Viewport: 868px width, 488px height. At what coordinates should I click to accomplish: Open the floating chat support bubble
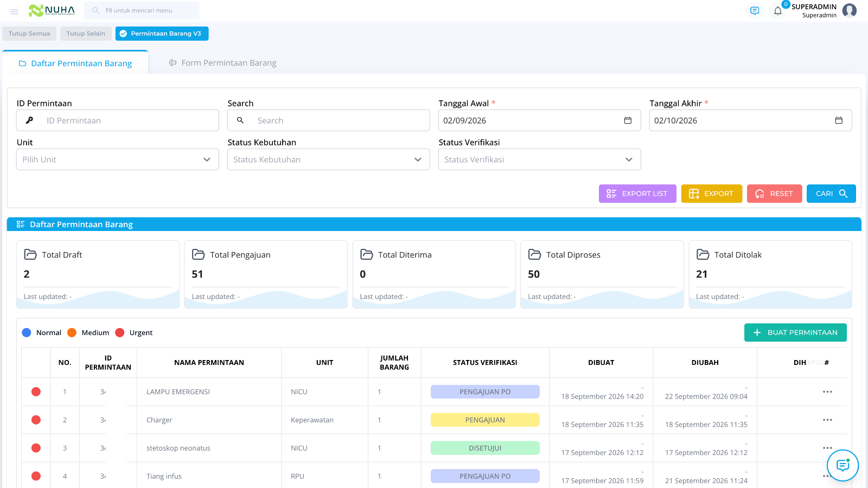pyautogui.click(x=843, y=465)
